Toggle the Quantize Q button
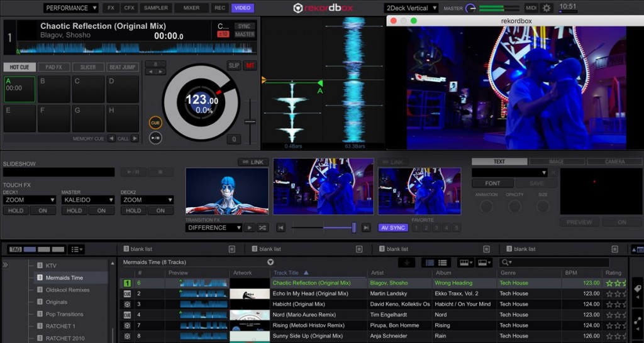This screenshot has width=644, height=343. (234, 139)
